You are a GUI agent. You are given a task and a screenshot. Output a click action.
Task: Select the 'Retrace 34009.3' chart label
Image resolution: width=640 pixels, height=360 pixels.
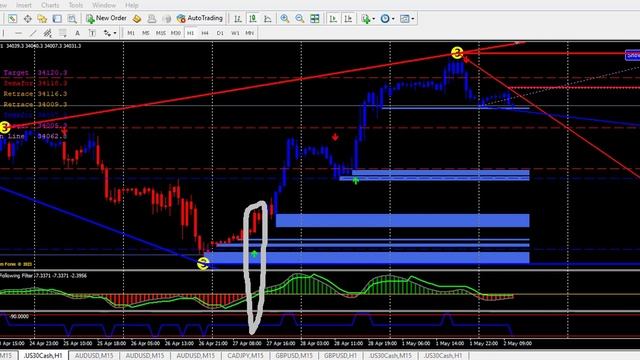pyautogui.click(x=35, y=104)
